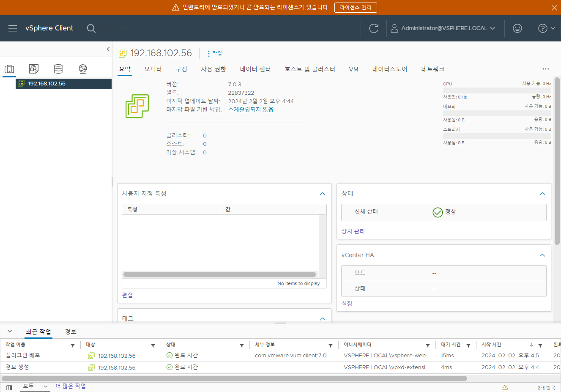Viewport: 561px width, 392px height.
Task: Click the 경보 생성 task name
Action: (x=17, y=367)
